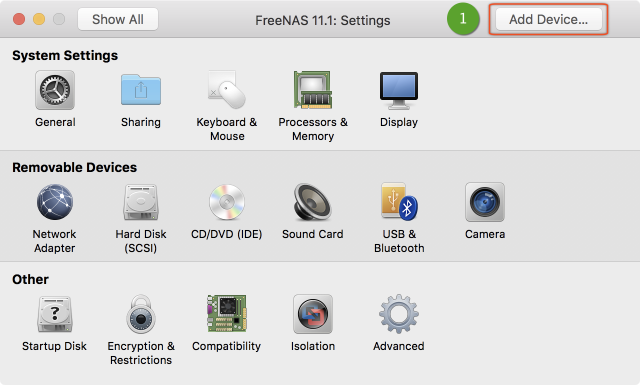
Task: Open the Sharing settings folder icon
Action: [x=141, y=90]
